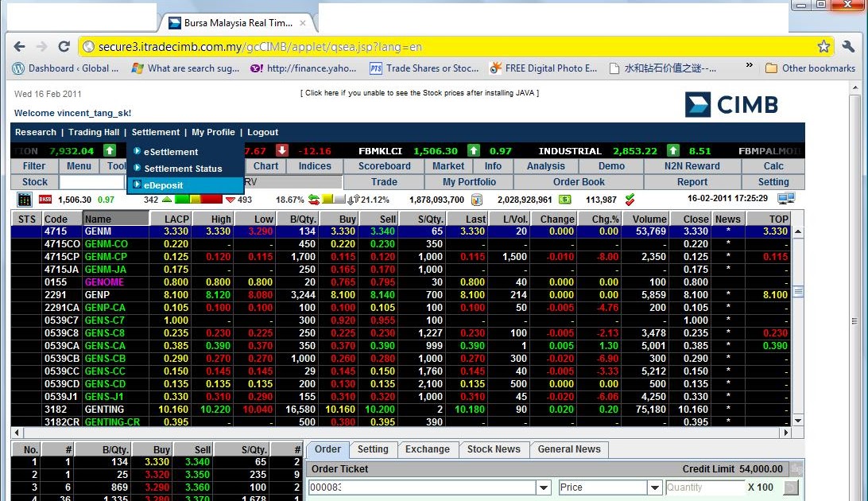Screen dimensions: 868x501
Task: Bookmark page with the star icon
Action: click(823, 46)
